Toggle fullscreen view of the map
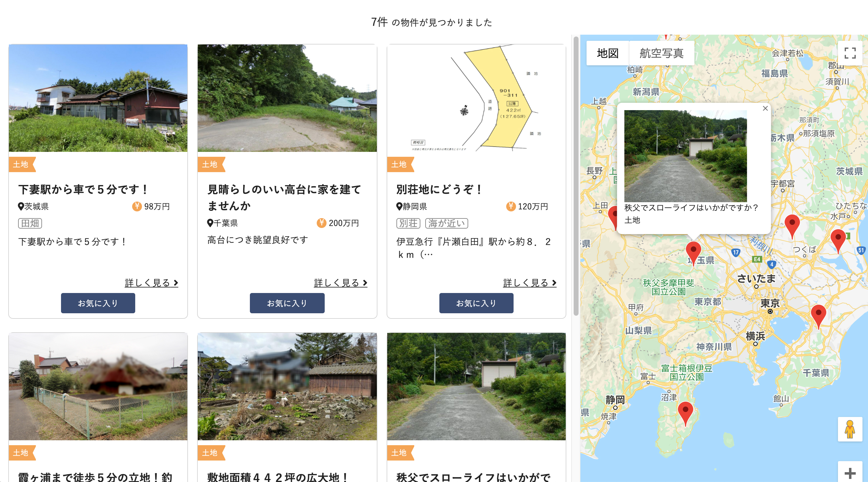 coord(850,53)
